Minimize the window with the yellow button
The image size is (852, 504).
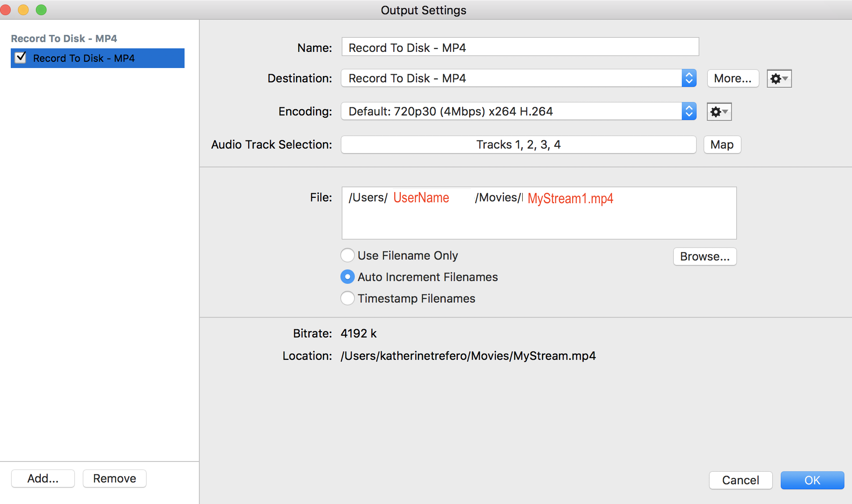[x=23, y=10]
